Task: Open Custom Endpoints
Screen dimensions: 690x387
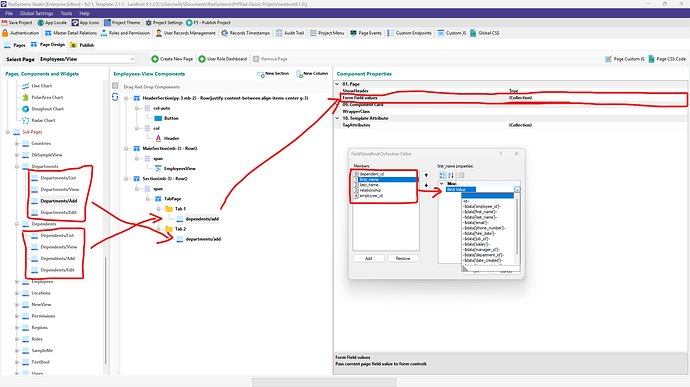Action: [409, 33]
